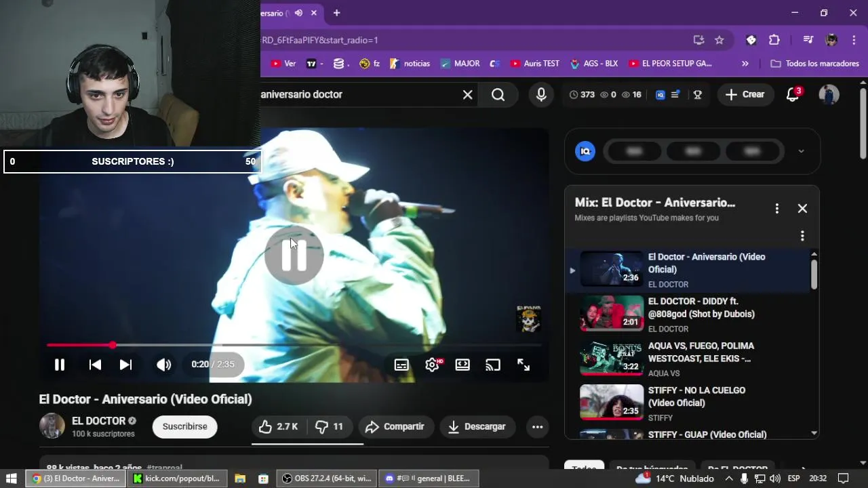Open the Chrome profile avatar
This screenshot has width=868, height=488.
tap(831, 40)
